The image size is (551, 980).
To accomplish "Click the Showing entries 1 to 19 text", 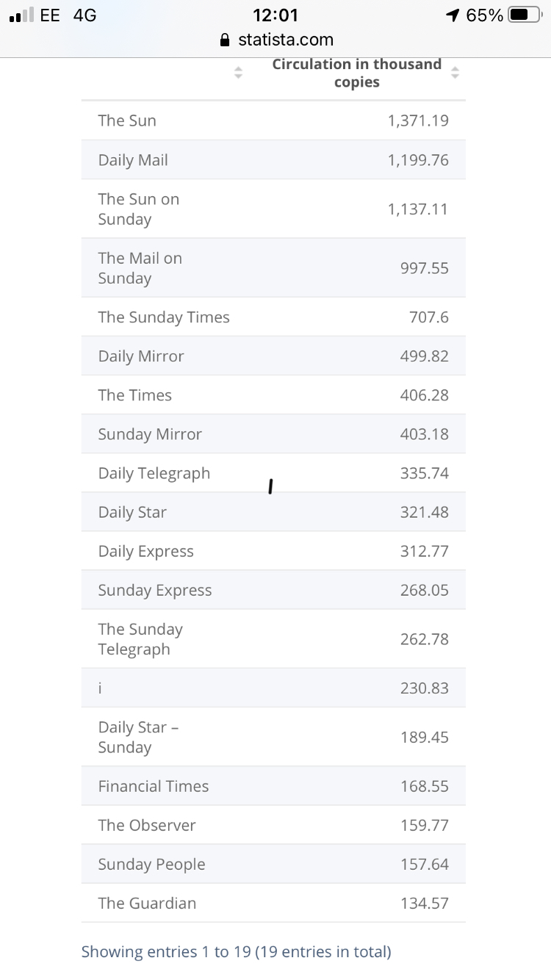I will coord(236,952).
